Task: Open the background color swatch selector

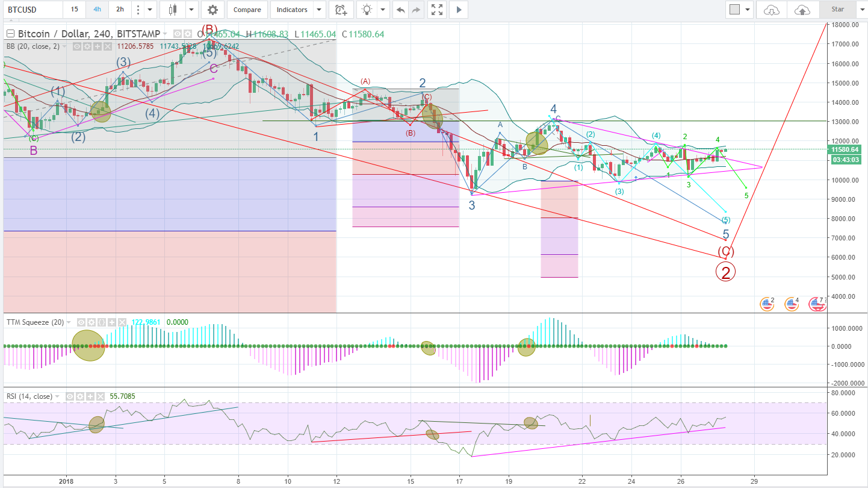Action: tap(736, 10)
